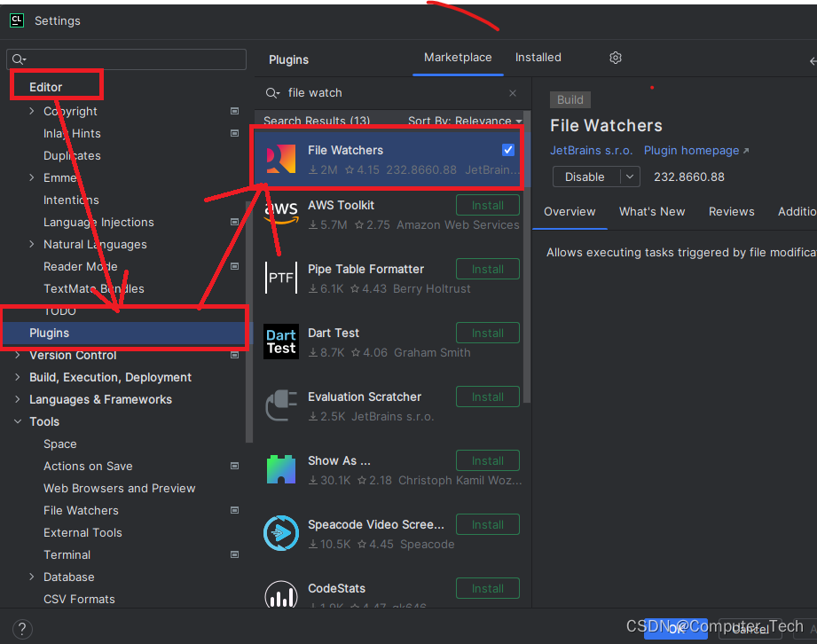Click the Disable button for File Watchers
817x644 pixels.
click(585, 177)
